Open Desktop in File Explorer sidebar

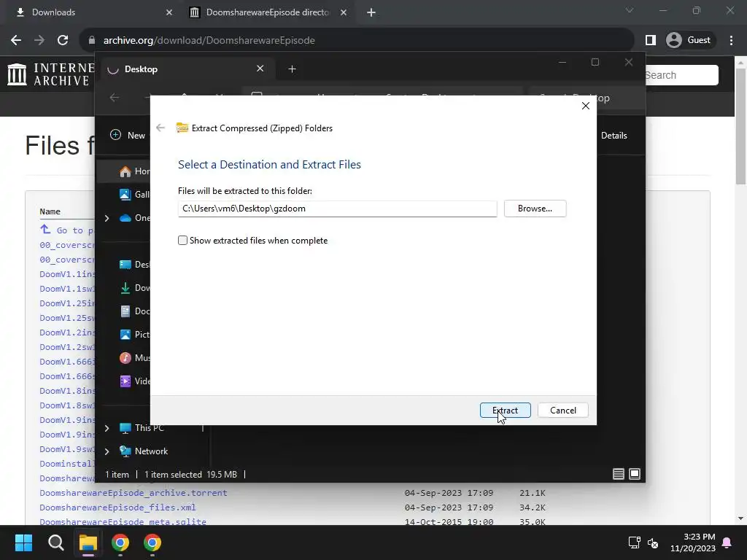click(x=135, y=264)
